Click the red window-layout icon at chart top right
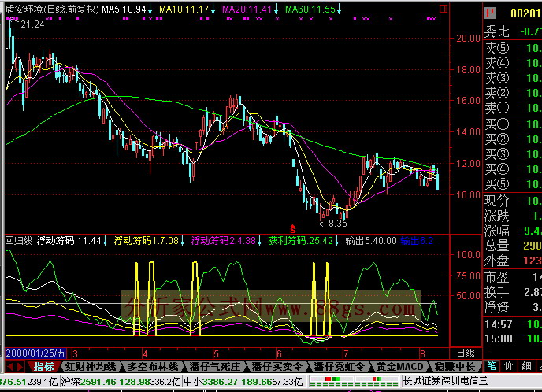Viewport: 542px width, 392px height. [444, 9]
